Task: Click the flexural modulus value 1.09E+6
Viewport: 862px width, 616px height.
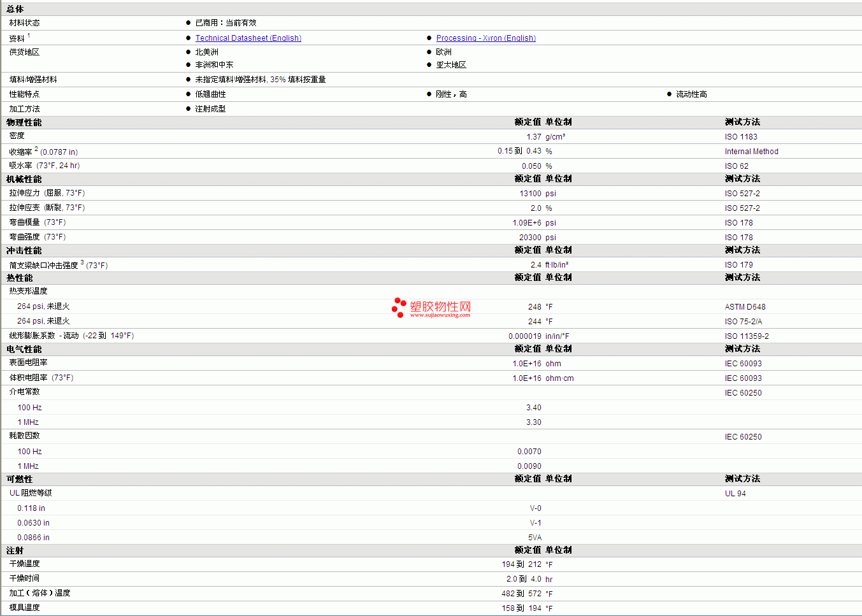Action: coord(528,223)
